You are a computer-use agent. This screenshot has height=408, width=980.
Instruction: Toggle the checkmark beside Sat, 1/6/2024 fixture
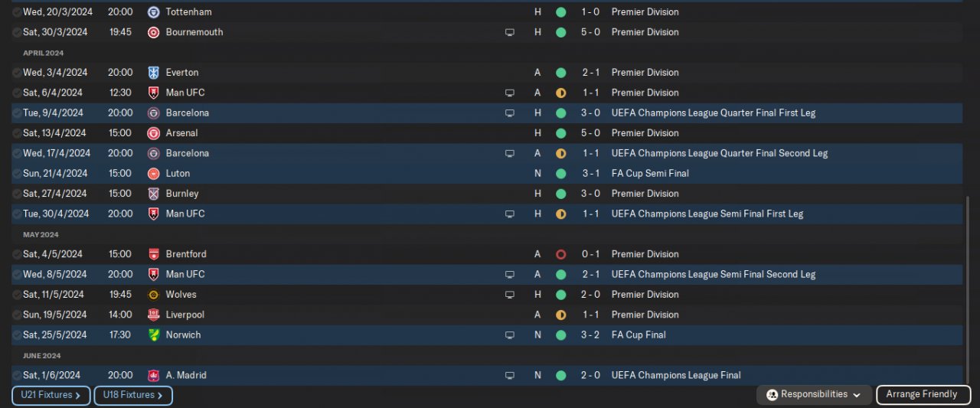[17, 375]
